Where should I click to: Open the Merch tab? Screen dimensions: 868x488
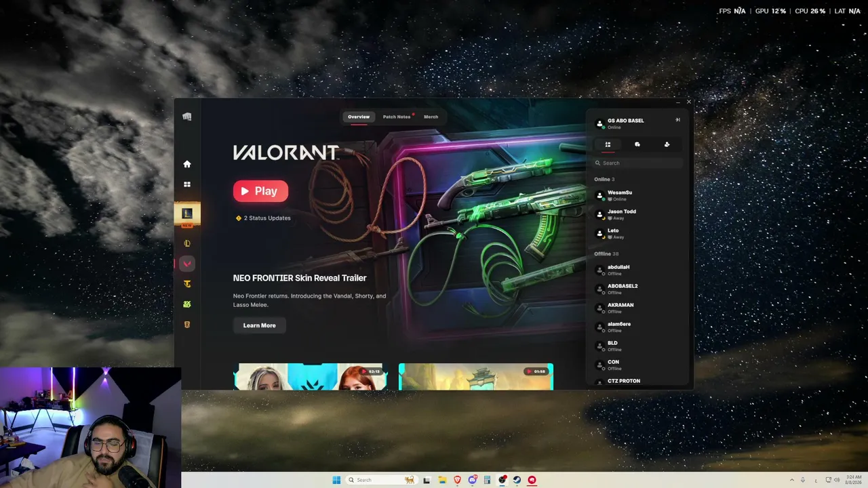[x=431, y=117]
